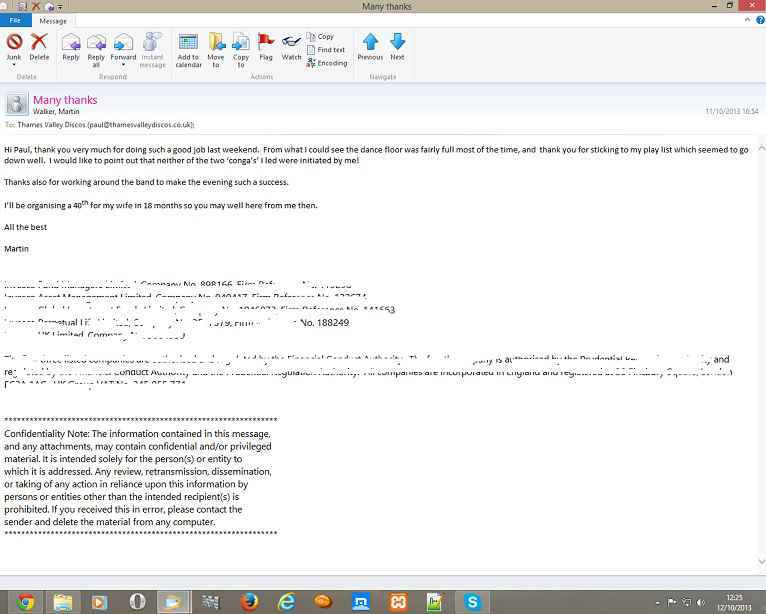Go to the Previous message
Viewport: 766px width, 614px height.
coord(370,42)
